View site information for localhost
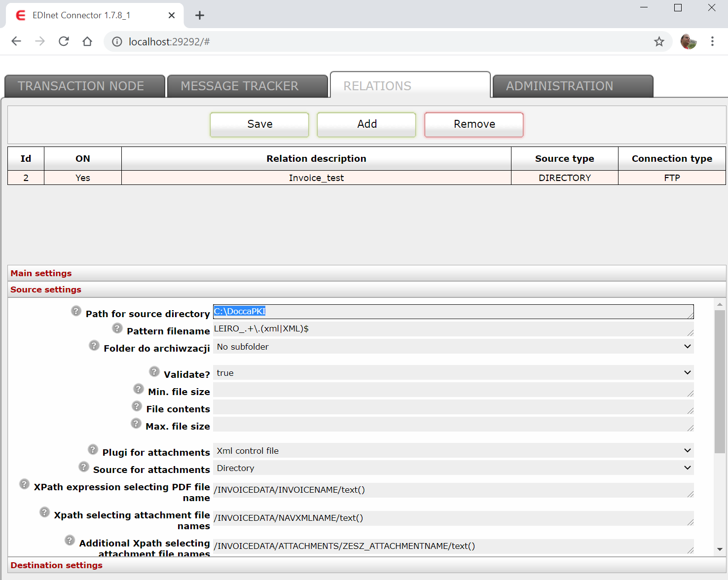 pos(117,41)
